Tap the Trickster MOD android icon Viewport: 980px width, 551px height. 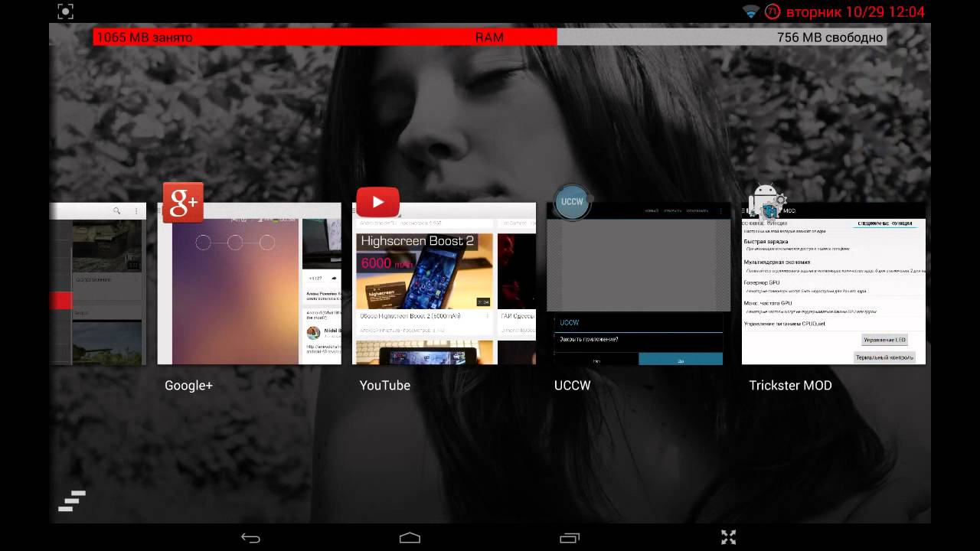point(766,202)
